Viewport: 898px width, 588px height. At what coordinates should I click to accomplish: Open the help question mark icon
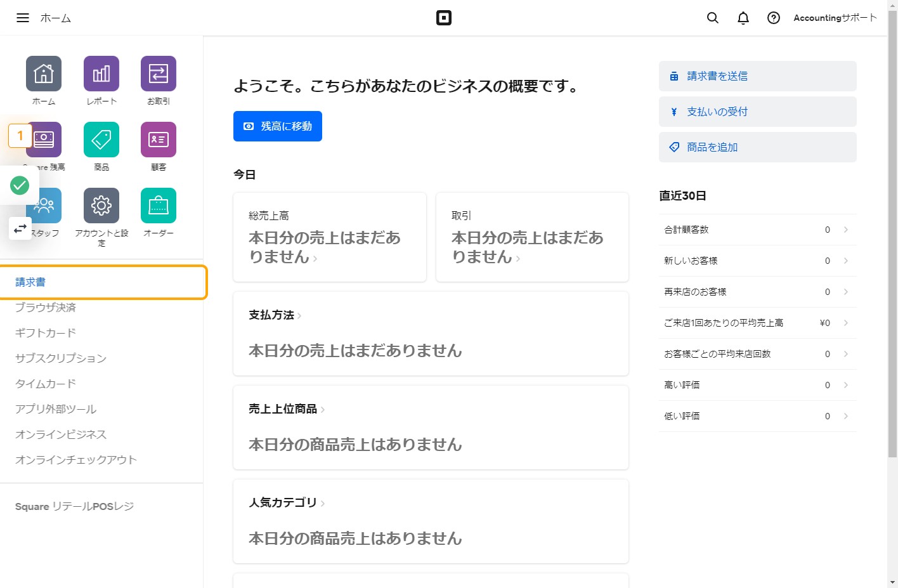coord(774,18)
